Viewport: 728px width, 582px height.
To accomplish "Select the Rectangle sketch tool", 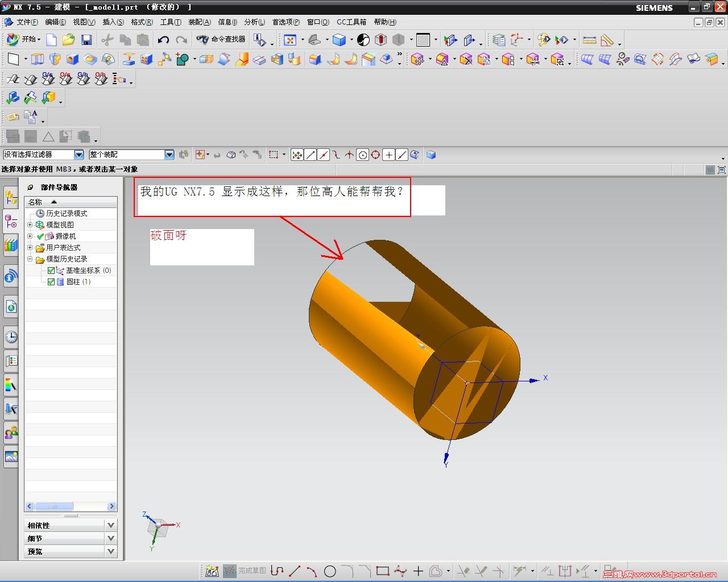I will pos(383,571).
